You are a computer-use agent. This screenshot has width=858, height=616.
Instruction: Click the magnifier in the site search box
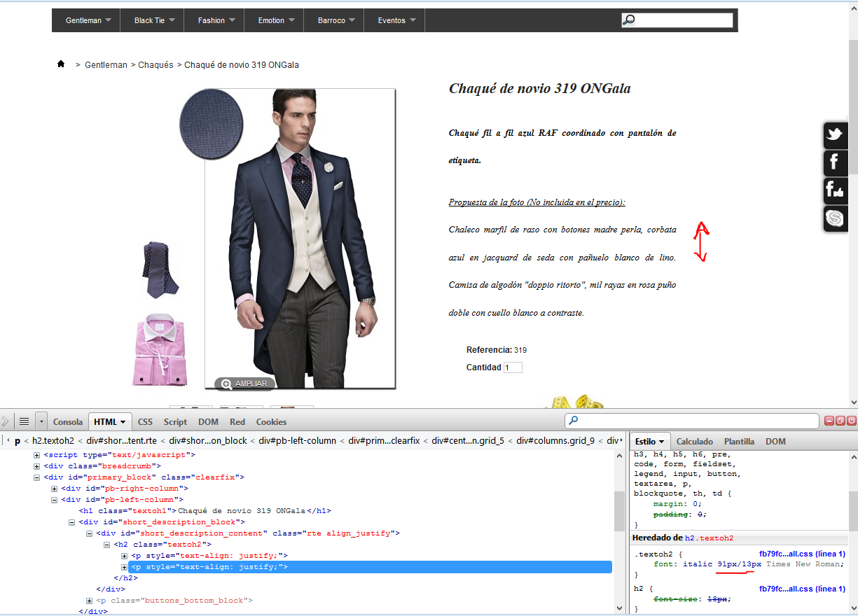pos(629,20)
